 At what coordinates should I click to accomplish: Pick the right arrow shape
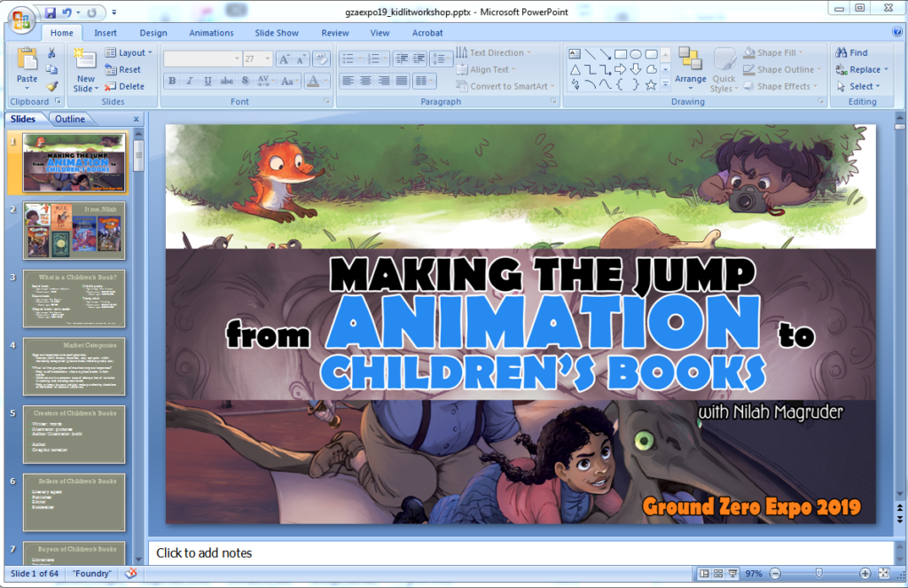click(x=620, y=69)
